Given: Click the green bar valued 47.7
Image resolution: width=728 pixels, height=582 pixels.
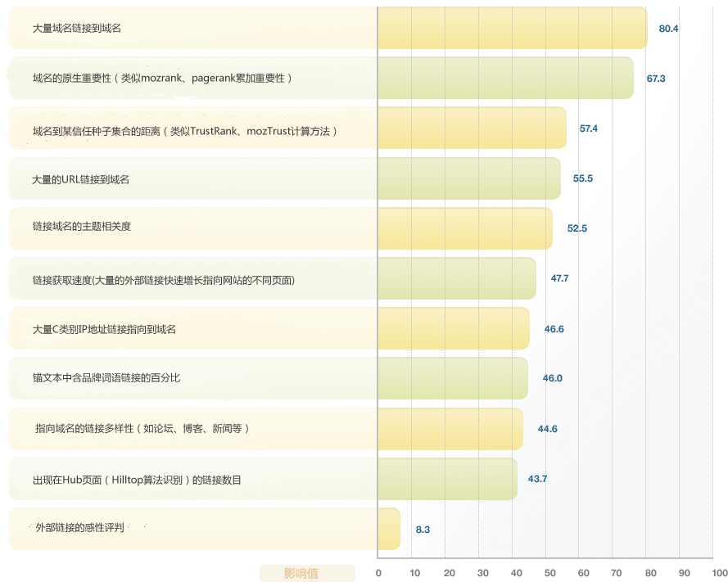Looking at the screenshot, I should tap(457, 278).
